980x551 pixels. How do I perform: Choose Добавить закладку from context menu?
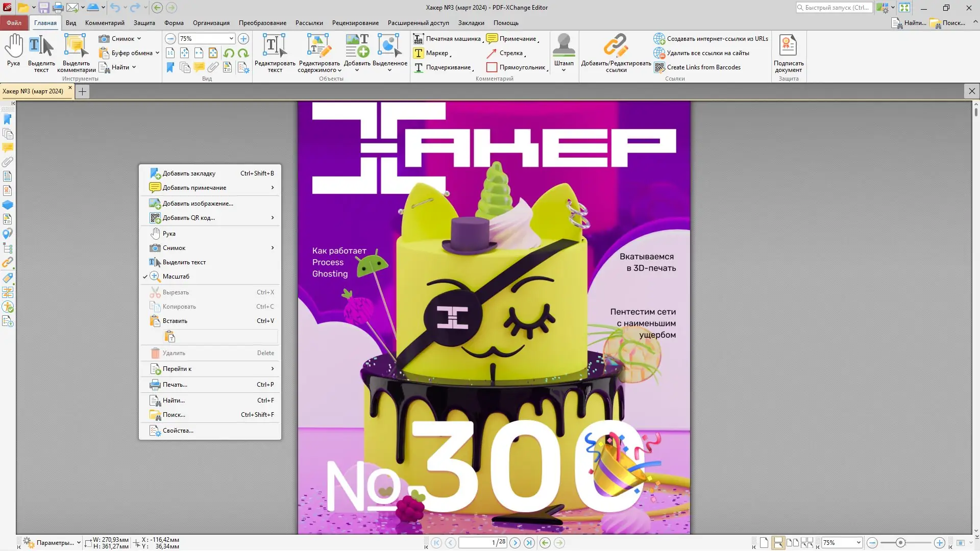pyautogui.click(x=189, y=173)
